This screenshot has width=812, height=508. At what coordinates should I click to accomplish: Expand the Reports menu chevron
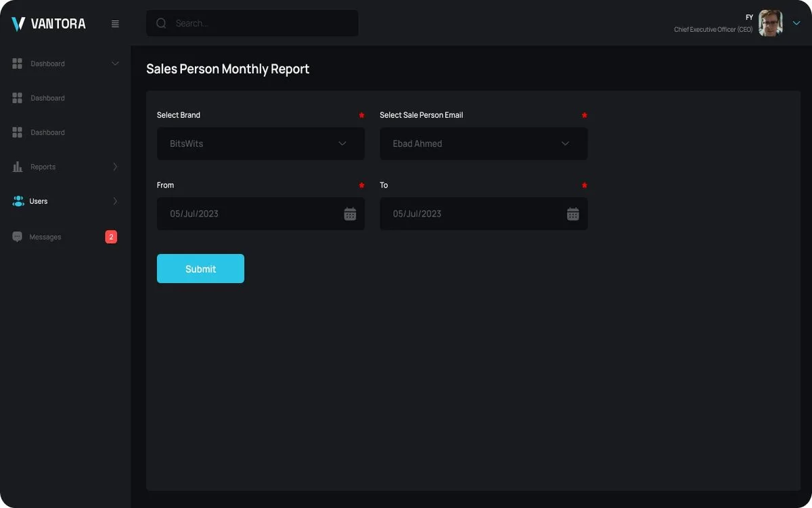115,167
